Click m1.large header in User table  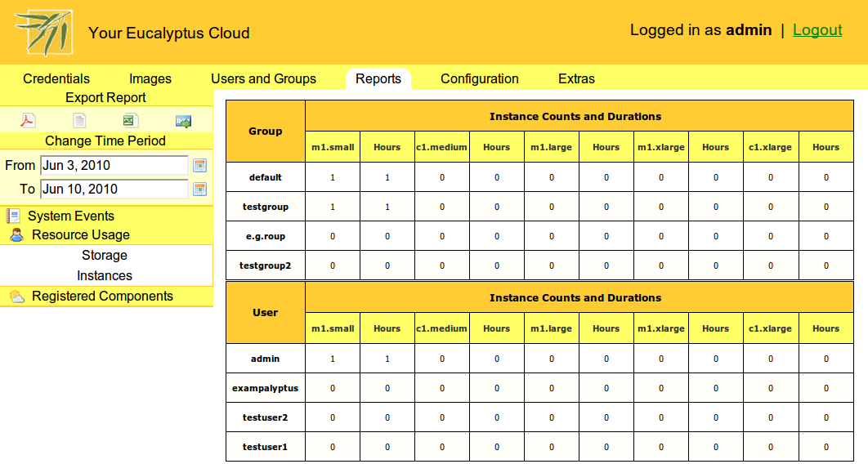click(x=552, y=328)
